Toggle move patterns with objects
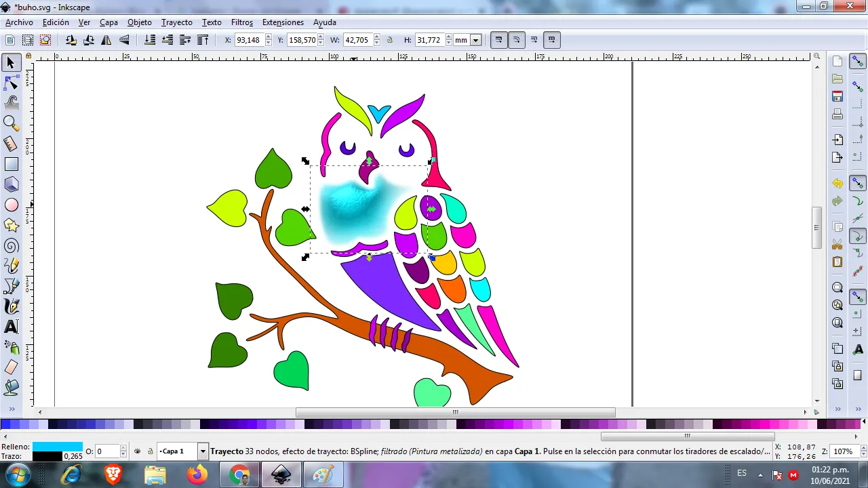The image size is (868, 488). tap(552, 40)
